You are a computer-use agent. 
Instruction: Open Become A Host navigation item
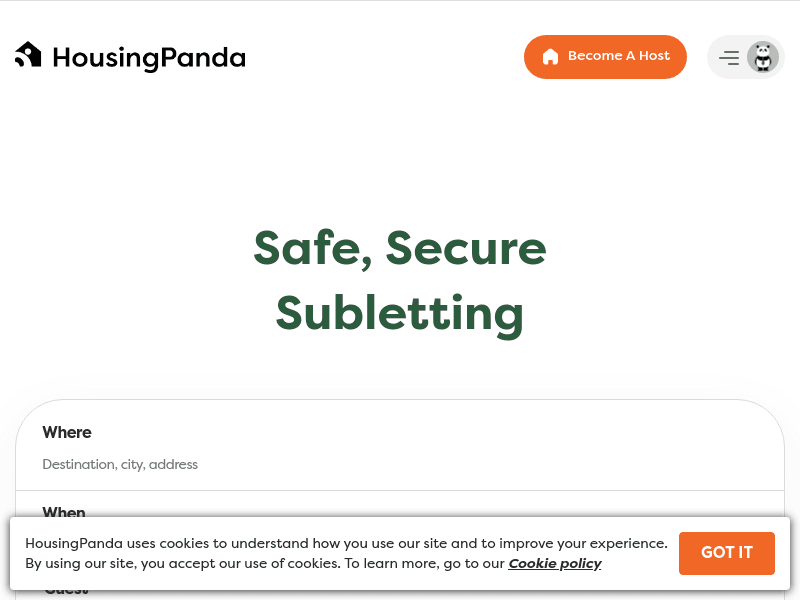pos(605,57)
